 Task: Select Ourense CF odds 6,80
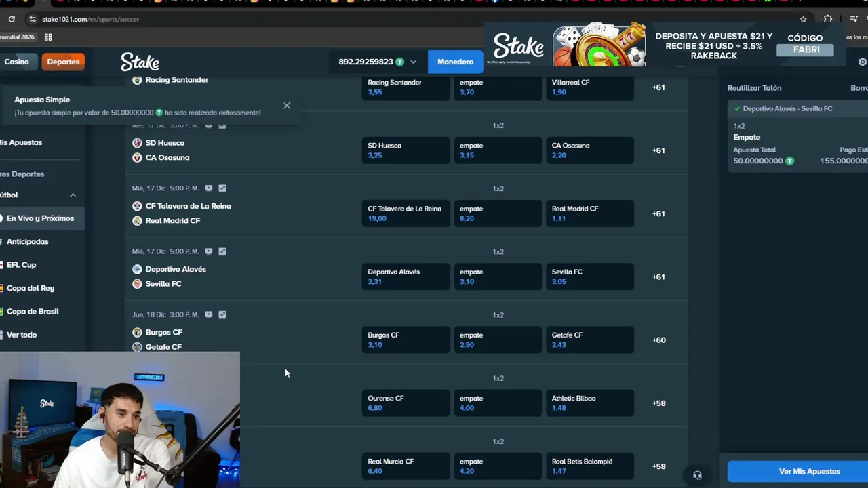pos(406,403)
